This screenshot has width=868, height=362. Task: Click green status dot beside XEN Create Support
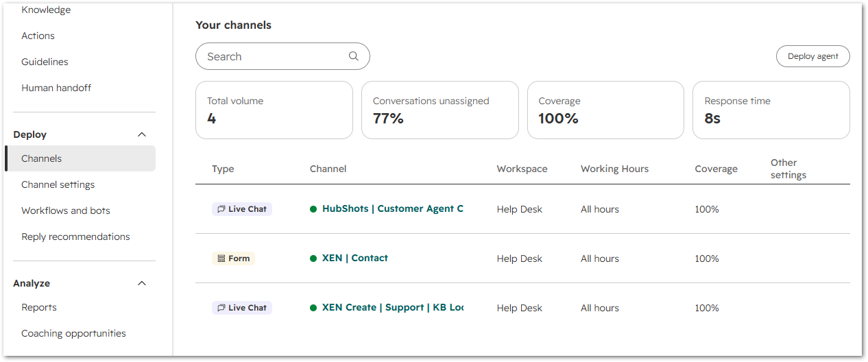313,308
